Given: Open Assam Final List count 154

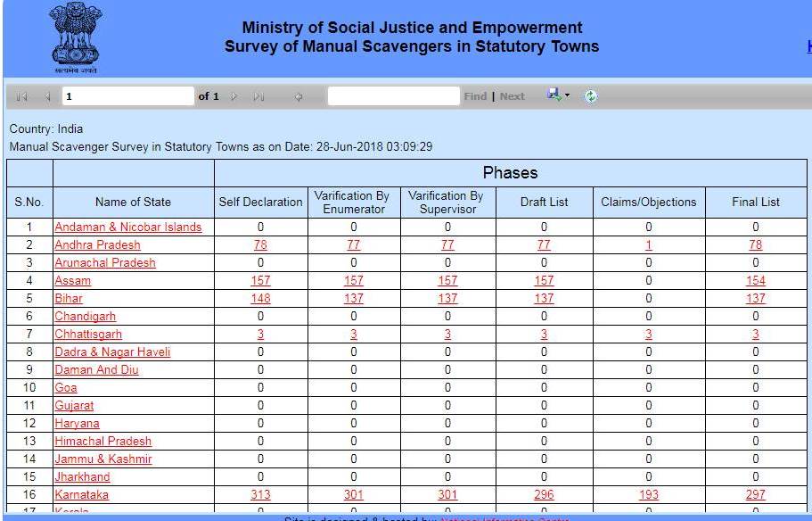Looking at the screenshot, I should (x=756, y=280).
